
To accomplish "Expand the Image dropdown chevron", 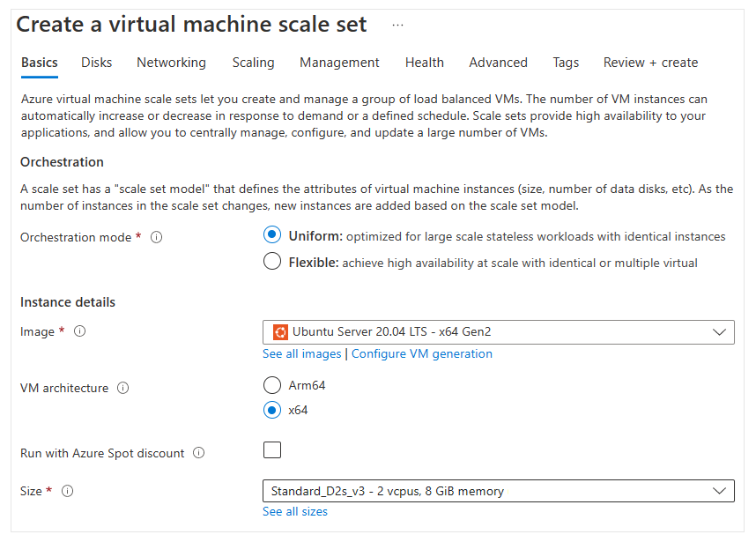I will pyautogui.click(x=719, y=332).
